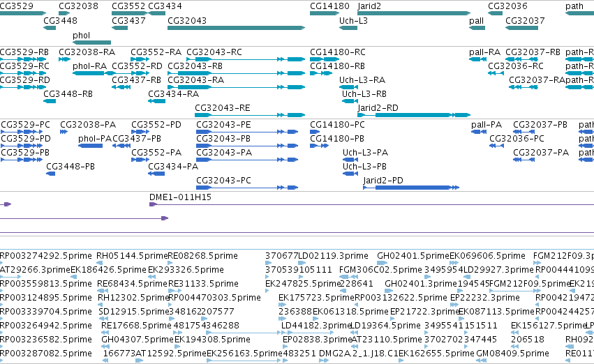Viewport: 594px width, 364px height.
Task: Click transcript CG3434-RA label
Action: pyautogui.click(x=174, y=94)
